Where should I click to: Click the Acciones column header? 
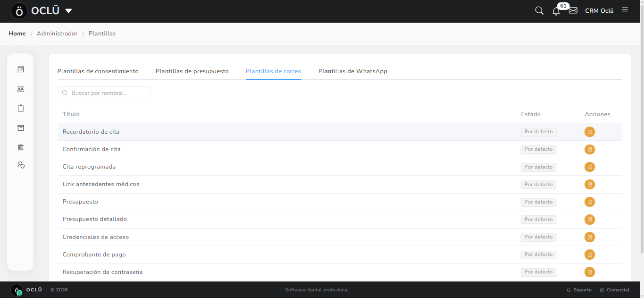pyautogui.click(x=597, y=114)
